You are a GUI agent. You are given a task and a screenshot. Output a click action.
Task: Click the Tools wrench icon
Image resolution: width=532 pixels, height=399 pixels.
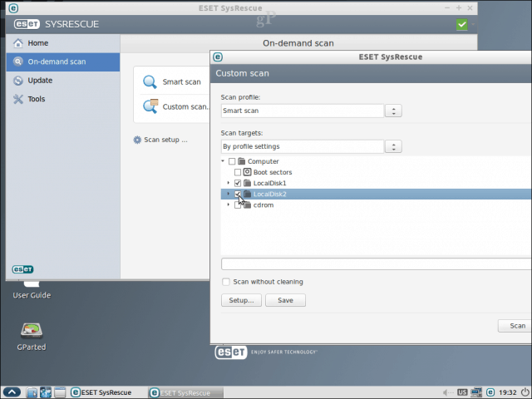pyautogui.click(x=18, y=99)
